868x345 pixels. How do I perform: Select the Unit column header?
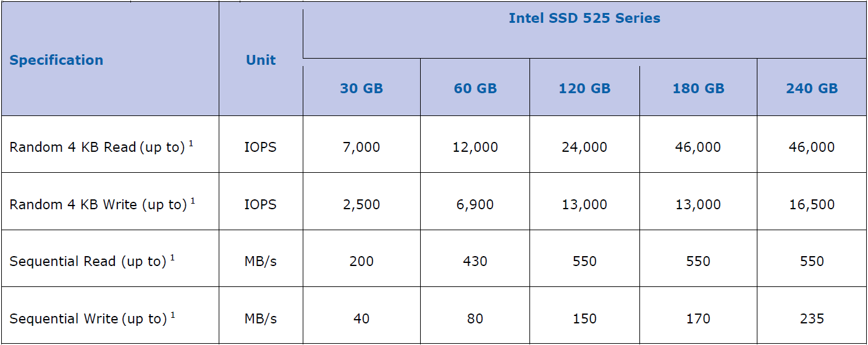pyautogui.click(x=261, y=60)
